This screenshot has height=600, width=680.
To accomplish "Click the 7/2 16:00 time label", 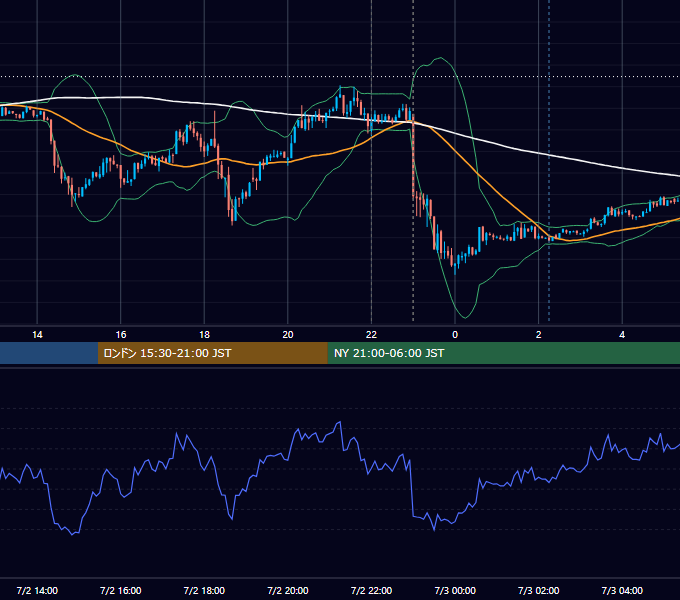I will click(121, 590).
